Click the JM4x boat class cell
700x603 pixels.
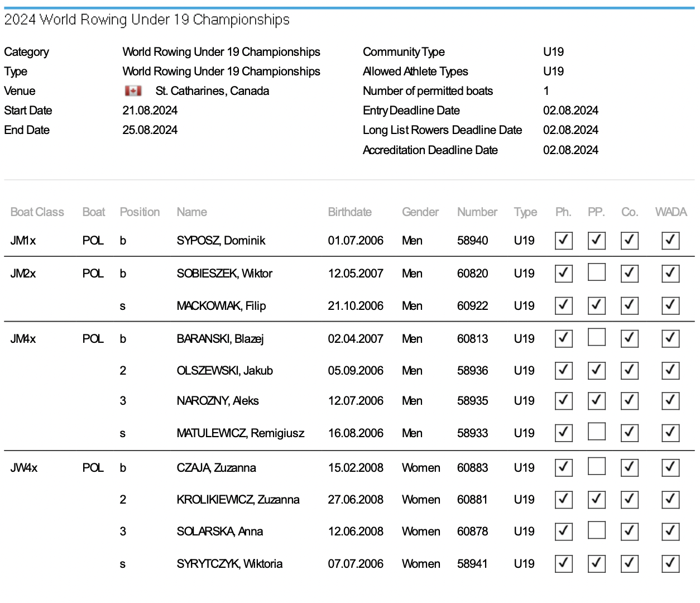(x=23, y=339)
